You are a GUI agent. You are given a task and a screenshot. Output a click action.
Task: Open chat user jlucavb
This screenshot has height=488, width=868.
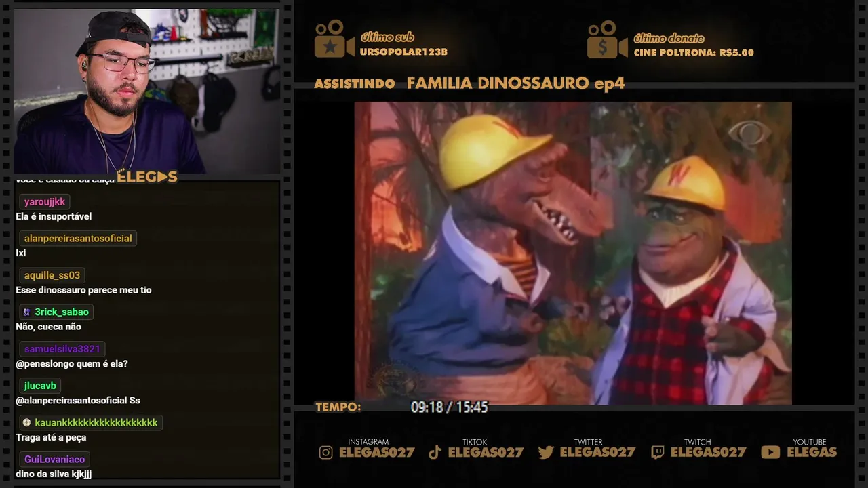click(40, 386)
